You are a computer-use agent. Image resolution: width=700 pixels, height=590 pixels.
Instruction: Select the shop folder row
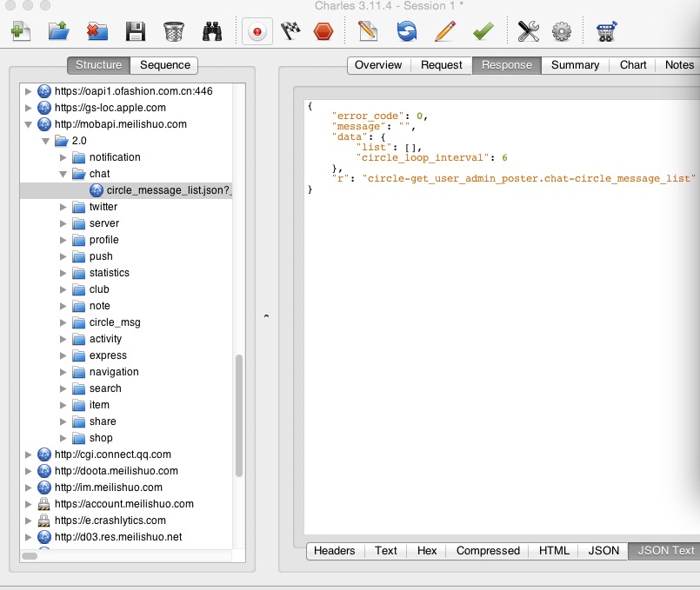click(x=126, y=438)
